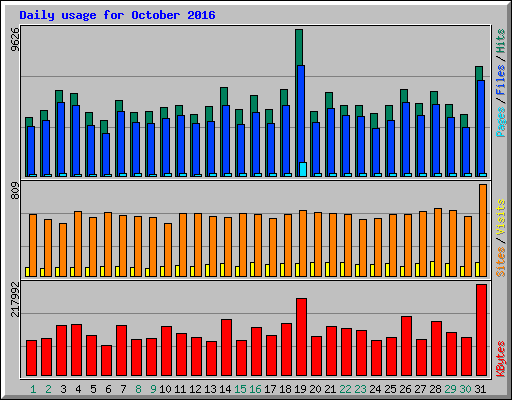Viewport: 512px width, 400px height.
Task: Click day label 20 on the x-axis
Action: coord(315,389)
